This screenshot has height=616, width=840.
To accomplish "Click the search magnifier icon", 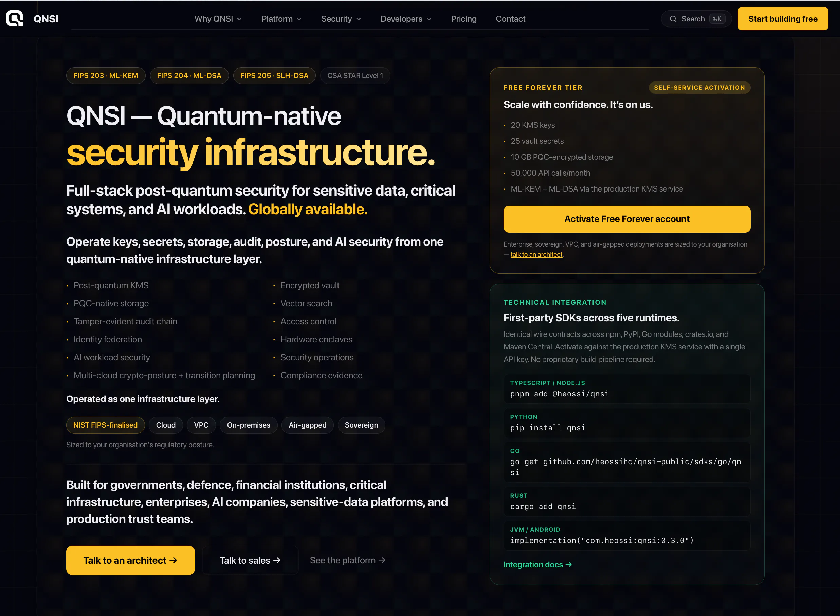I will pyautogui.click(x=673, y=19).
